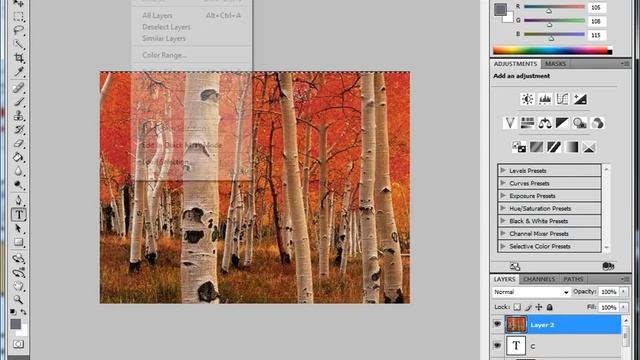The width and height of the screenshot is (640, 360).
Task: Select the Horizontal Type tool
Action: pos(18,215)
